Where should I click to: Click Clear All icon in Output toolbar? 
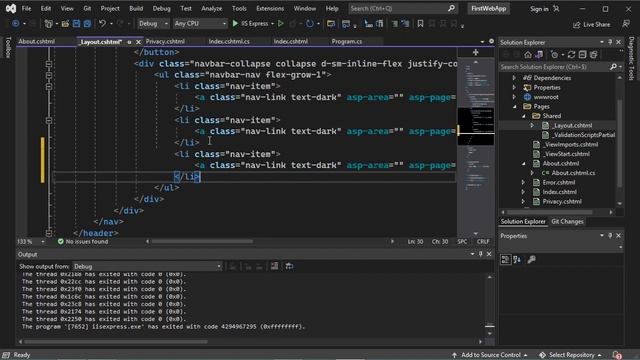coord(275,266)
